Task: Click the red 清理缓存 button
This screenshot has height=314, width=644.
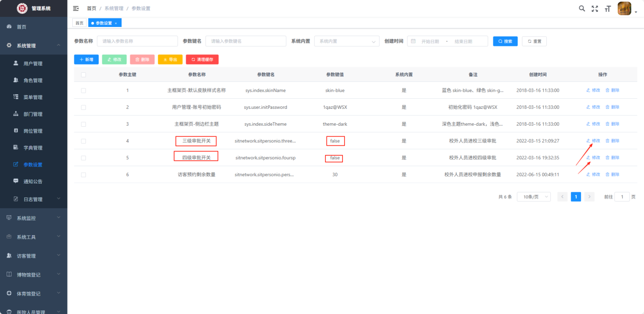Action: (x=202, y=60)
